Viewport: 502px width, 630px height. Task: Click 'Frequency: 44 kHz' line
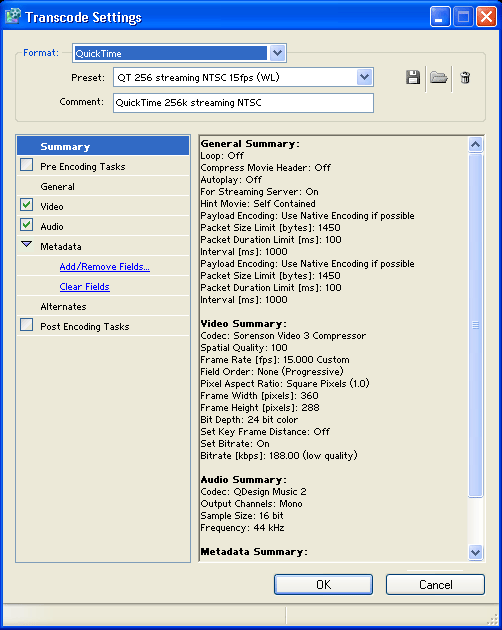[x=242, y=528]
